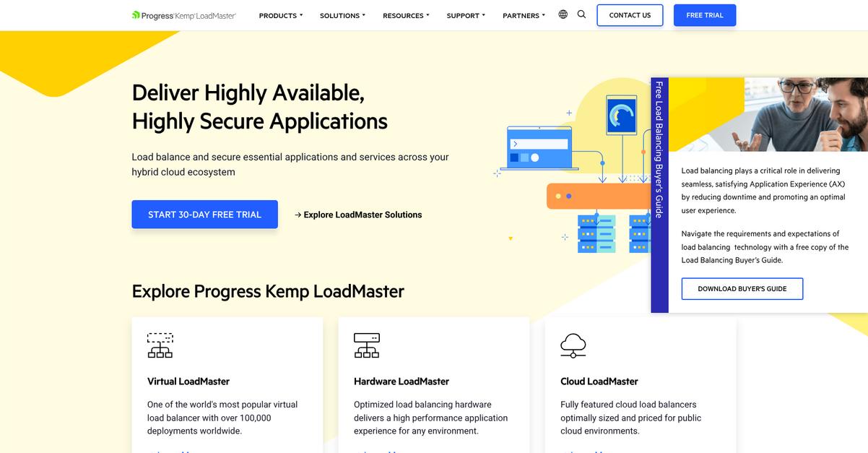Expand the Support menu

[466, 15]
